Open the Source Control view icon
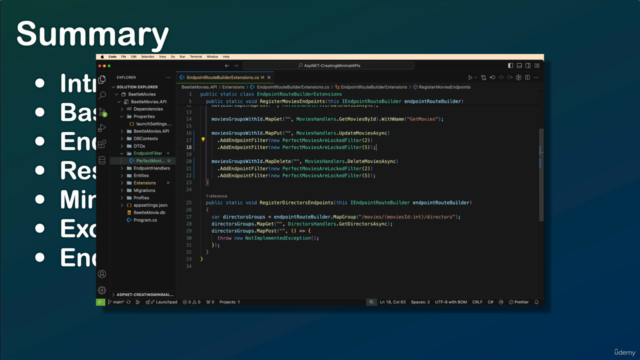Viewport: 640px width, 360px height. tap(102, 112)
